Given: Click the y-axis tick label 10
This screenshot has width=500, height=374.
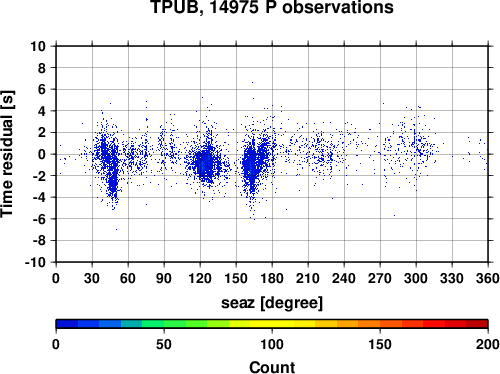Looking at the screenshot, I should [38, 46].
